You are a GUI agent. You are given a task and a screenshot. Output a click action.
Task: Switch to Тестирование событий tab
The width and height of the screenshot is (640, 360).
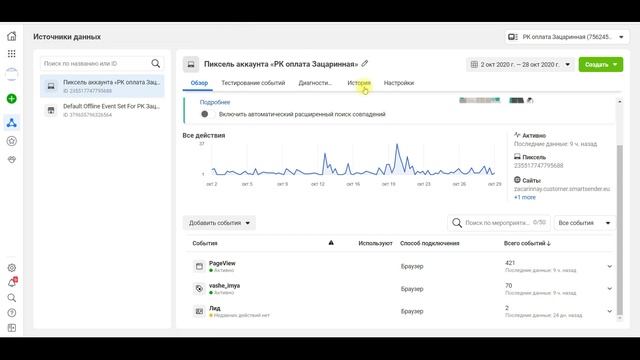click(x=253, y=83)
